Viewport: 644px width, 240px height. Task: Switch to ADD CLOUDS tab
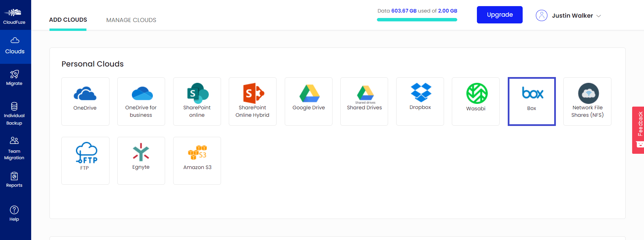tap(68, 20)
